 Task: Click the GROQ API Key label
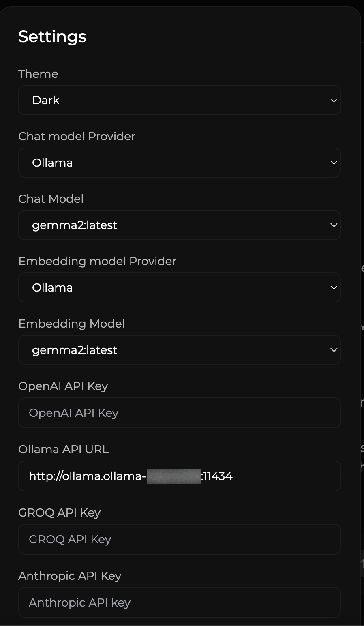[60, 512]
